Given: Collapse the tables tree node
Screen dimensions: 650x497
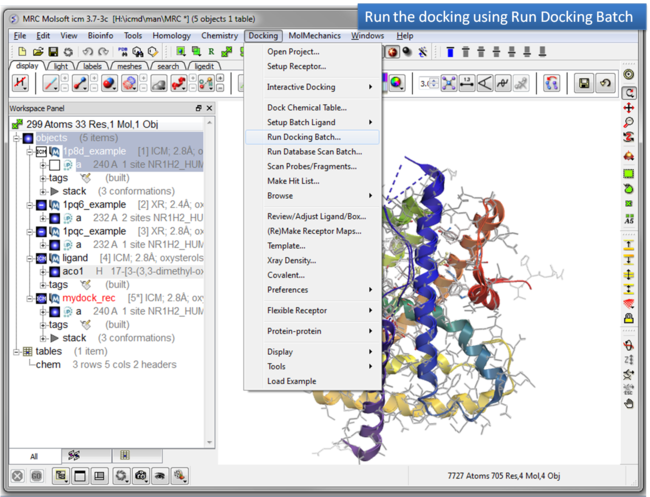Looking at the screenshot, I should click(x=14, y=351).
